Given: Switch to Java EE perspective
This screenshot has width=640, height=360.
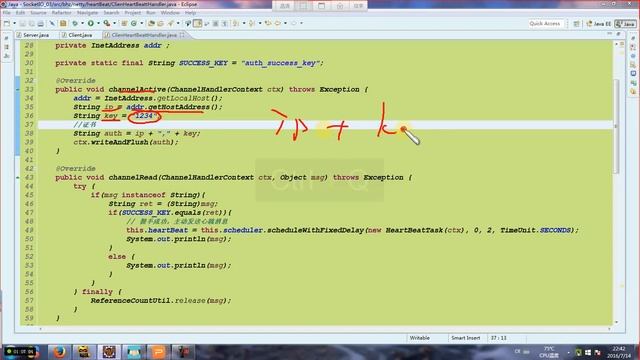Looking at the screenshot, I should [x=599, y=24].
